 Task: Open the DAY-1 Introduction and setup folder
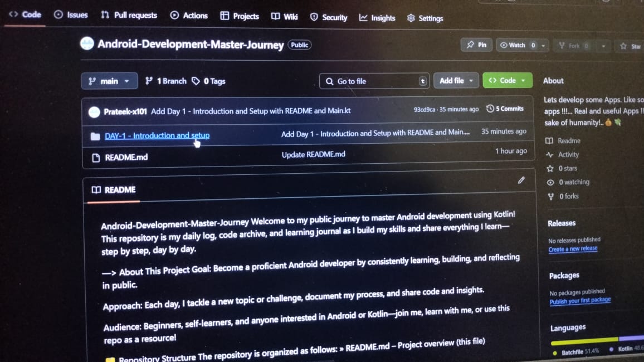(158, 135)
